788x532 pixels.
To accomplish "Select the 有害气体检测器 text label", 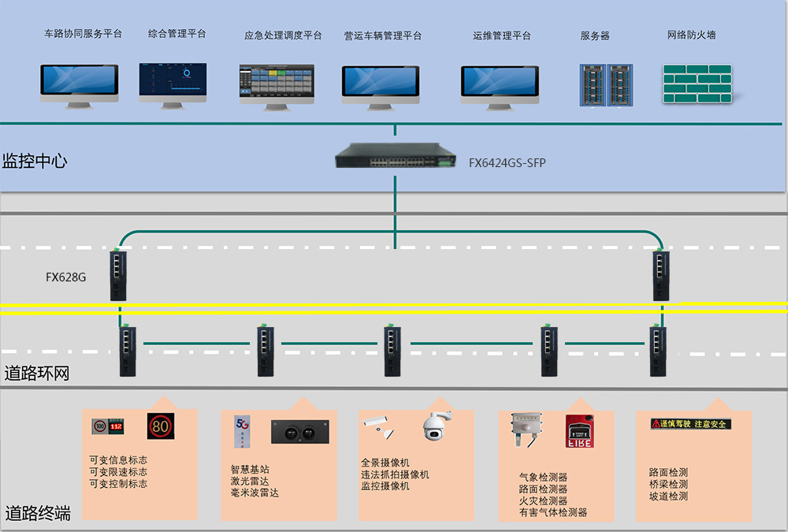I will click(553, 512).
